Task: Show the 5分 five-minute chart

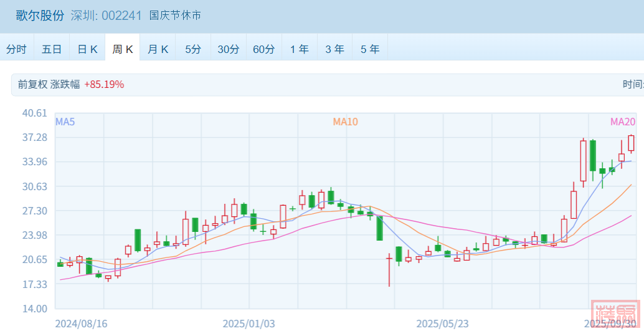Action: pyautogui.click(x=193, y=49)
